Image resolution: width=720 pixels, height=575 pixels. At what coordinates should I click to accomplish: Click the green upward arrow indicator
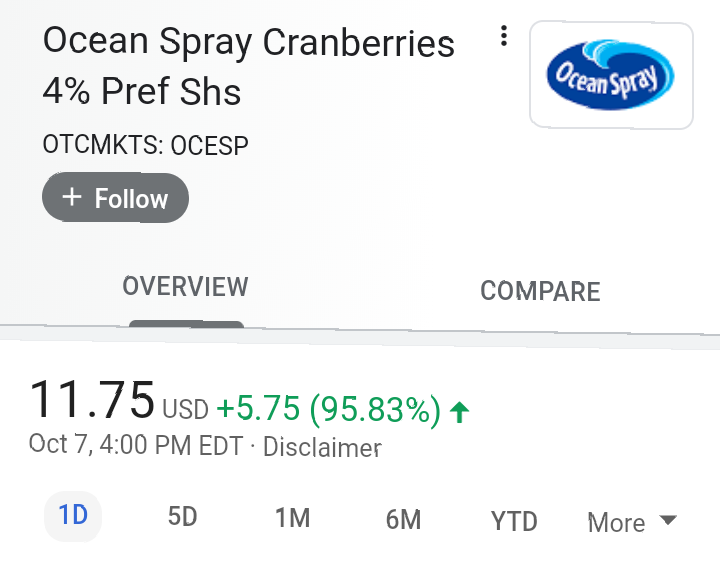(460, 412)
